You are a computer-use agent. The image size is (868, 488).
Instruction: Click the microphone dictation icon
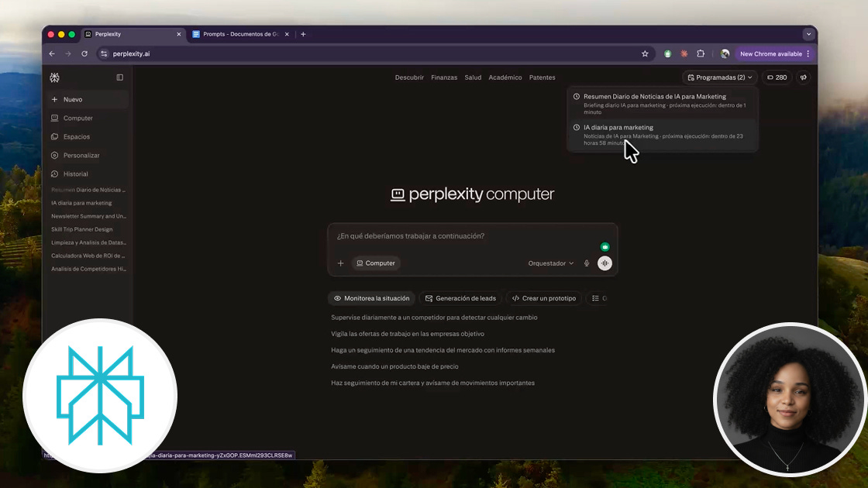[x=587, y=263]
